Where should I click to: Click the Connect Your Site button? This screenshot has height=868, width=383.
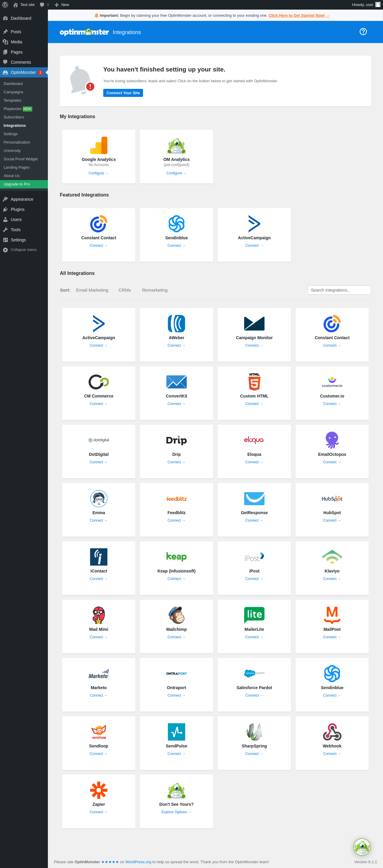pyautogui.click(x=123, y=93)
